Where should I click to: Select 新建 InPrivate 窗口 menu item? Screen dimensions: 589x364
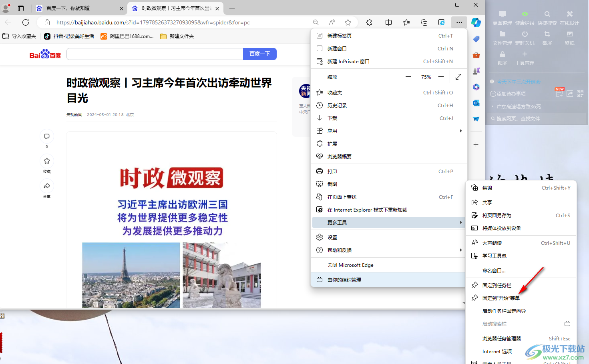389,61
